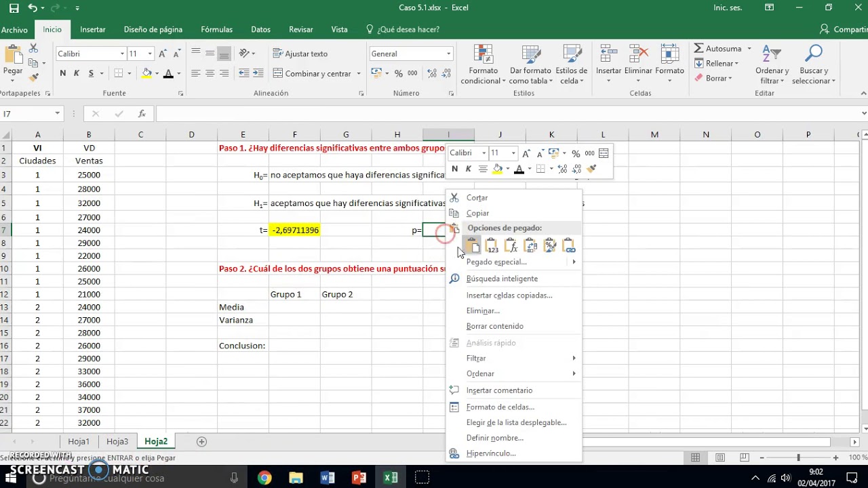Open the Rellenar dropdown
Viewport: 868px width, 488px height.
[x=716, y=63]
